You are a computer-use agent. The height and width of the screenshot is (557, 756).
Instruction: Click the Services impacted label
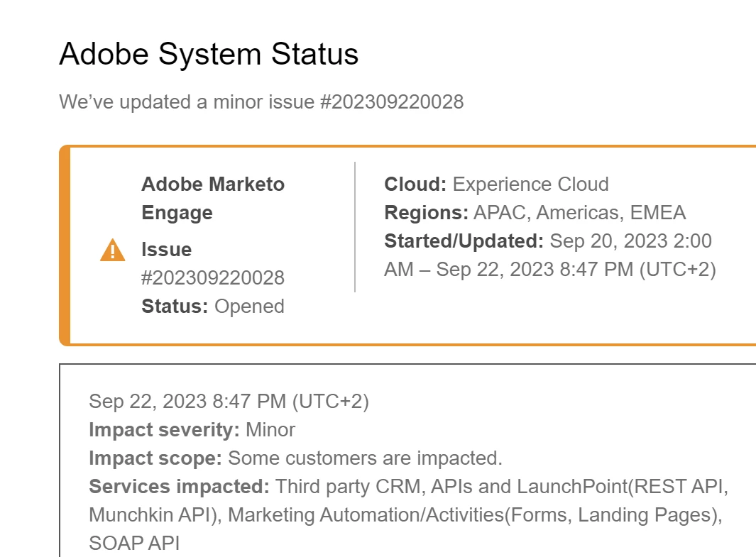[x=179, y=487]
